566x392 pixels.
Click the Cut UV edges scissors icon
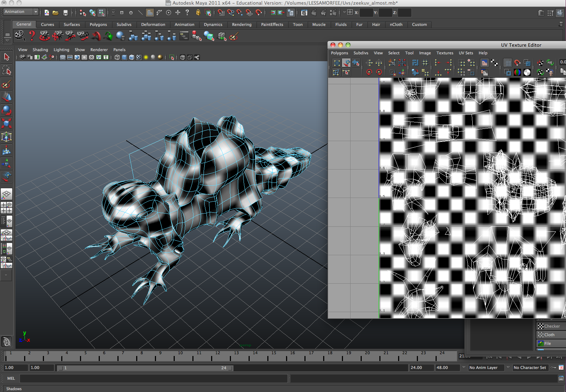pos(392,63)
